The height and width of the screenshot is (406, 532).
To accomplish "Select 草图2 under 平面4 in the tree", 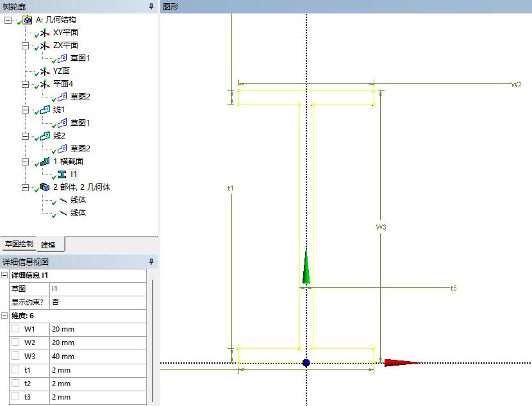I will point(80,97).
